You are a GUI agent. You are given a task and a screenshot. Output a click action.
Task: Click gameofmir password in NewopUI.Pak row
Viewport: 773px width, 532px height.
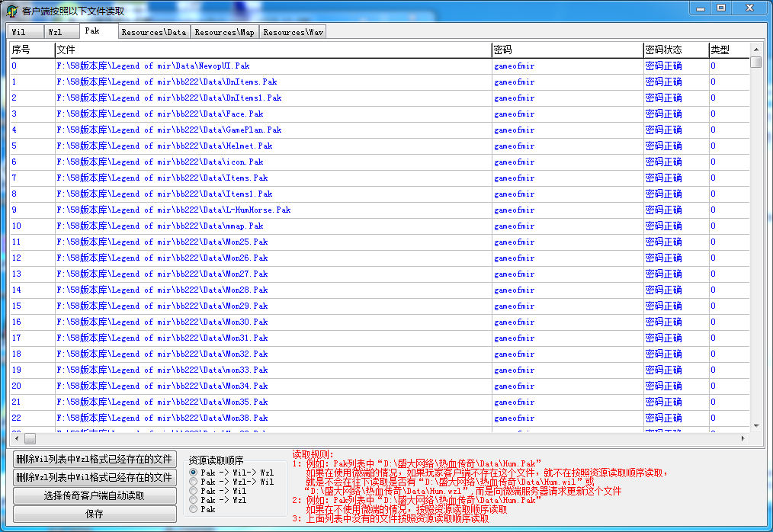point(514,66)
